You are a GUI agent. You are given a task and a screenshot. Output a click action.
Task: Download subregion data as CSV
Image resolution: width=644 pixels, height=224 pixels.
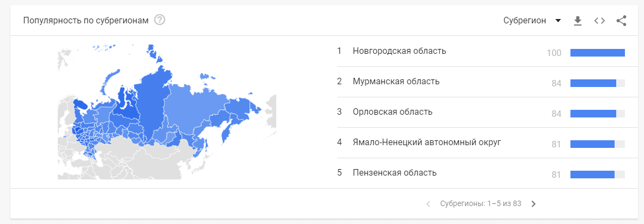pos(578,21)
